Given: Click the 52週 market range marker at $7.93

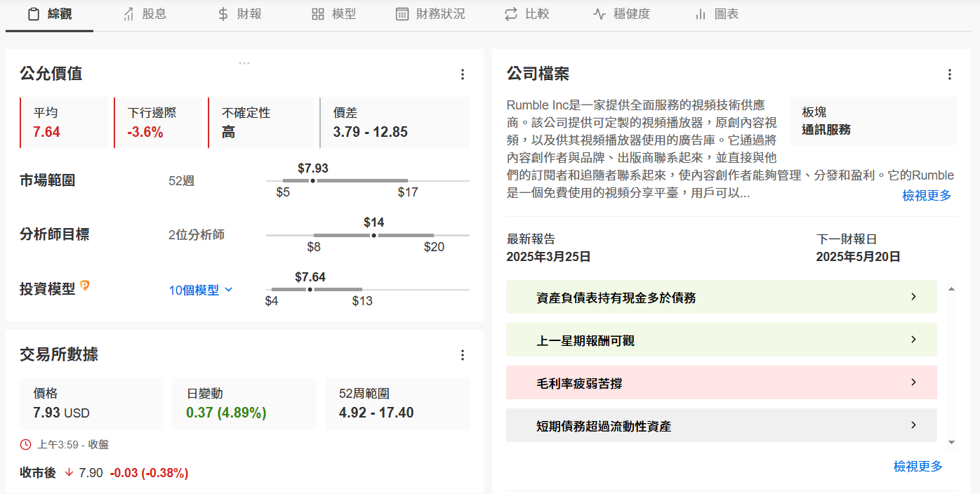Looking at the screenshot, I should (x=312, y=181).
